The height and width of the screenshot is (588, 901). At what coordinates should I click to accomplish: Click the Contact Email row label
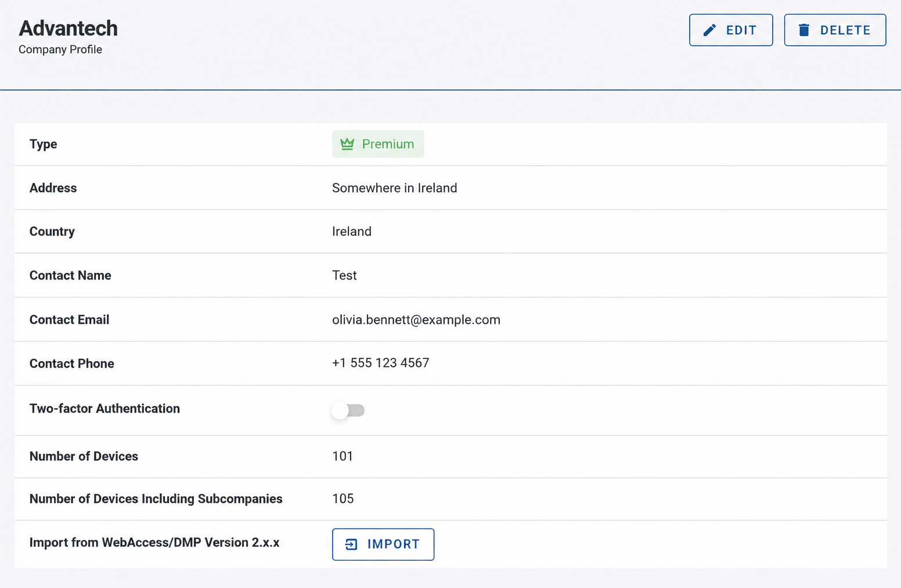(70, 320)
